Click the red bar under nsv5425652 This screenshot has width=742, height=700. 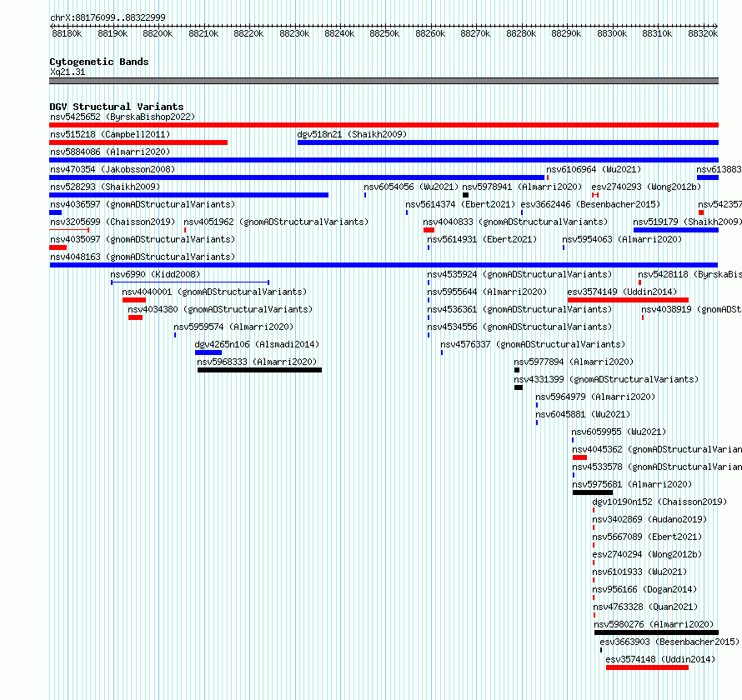(x=384, y=125)
